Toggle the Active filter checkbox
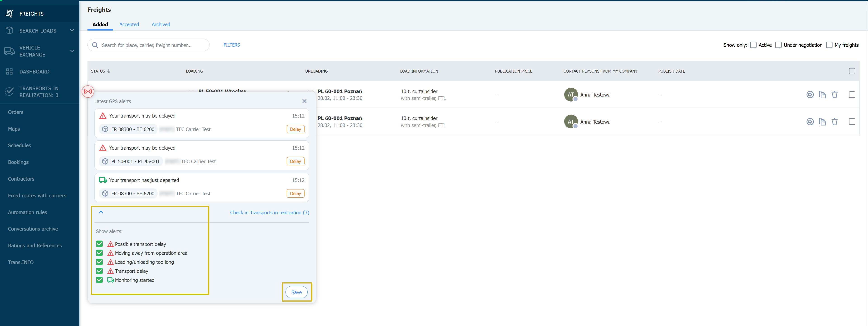Viewport: 868px width, 326px height. 753,45
